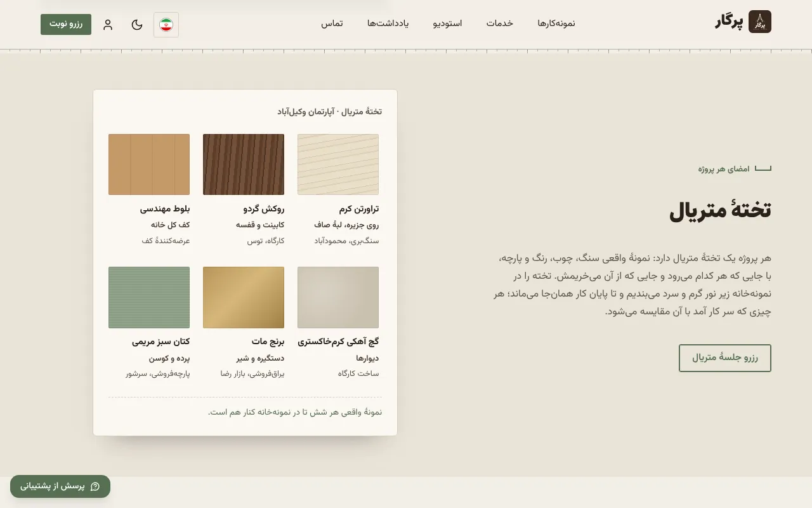Open the user account icon
This screenshot has width=812, height=508.
tap(108, 25)
